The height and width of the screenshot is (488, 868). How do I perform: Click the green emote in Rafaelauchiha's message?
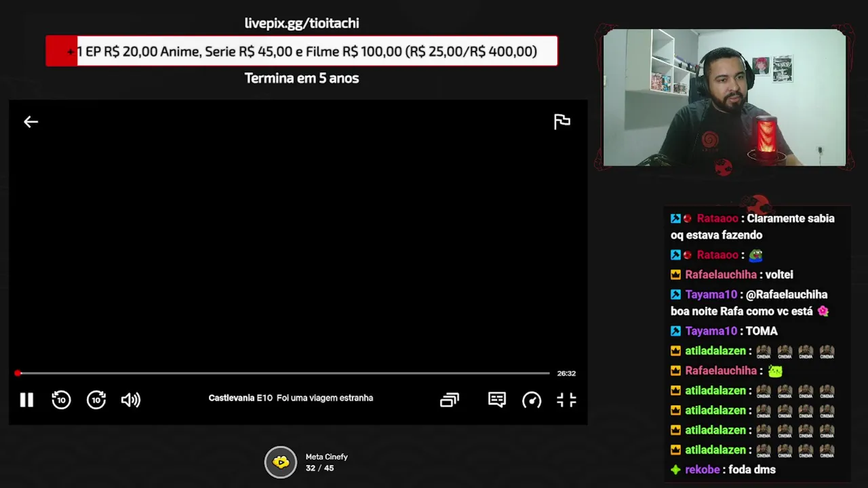tap(775, 371)
